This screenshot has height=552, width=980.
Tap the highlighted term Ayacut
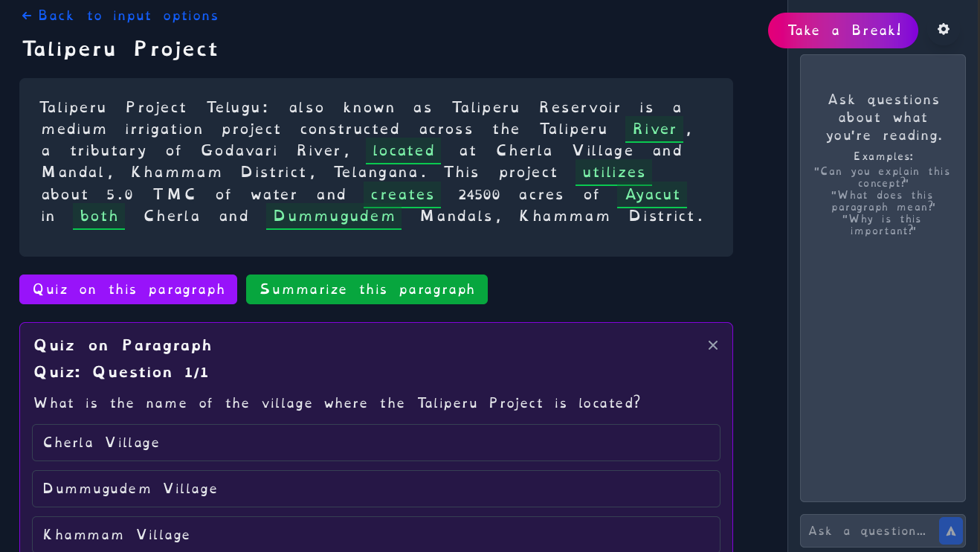tap(652, 195)
